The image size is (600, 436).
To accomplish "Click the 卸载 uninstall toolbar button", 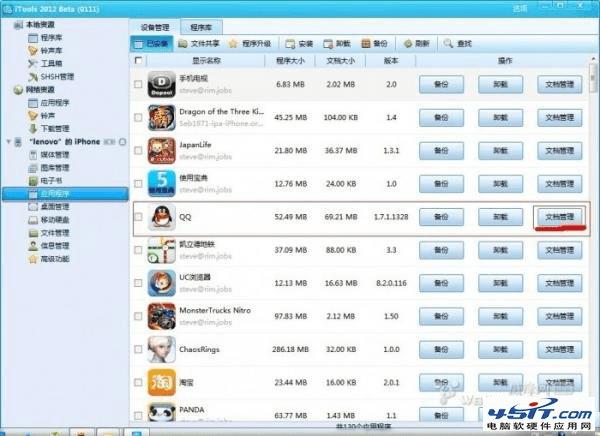I will click(337, 44).
